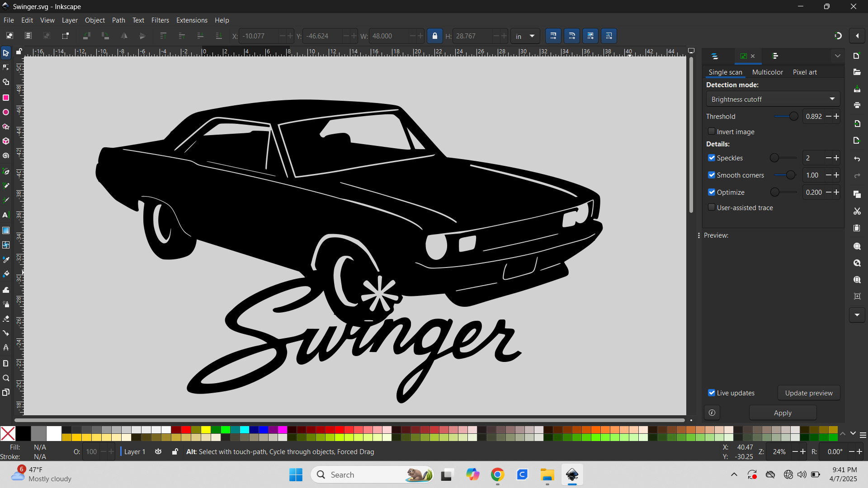Open the Filters menu
Screen dimensions: 868x488
point(160,20)
